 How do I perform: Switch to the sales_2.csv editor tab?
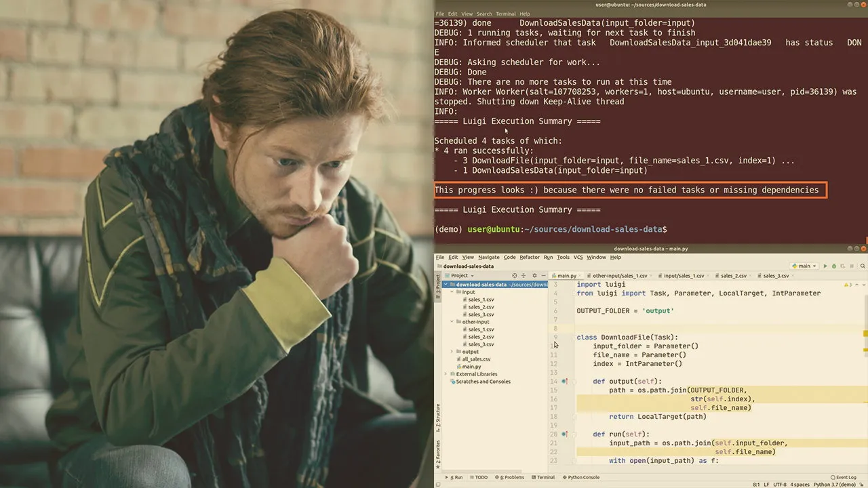733,276
